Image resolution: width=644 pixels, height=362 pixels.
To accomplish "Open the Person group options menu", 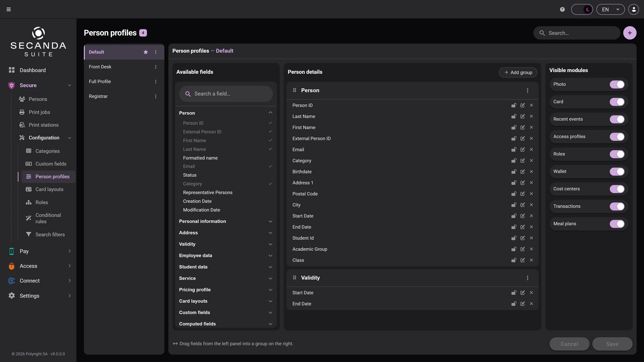I will coord(528,90).
